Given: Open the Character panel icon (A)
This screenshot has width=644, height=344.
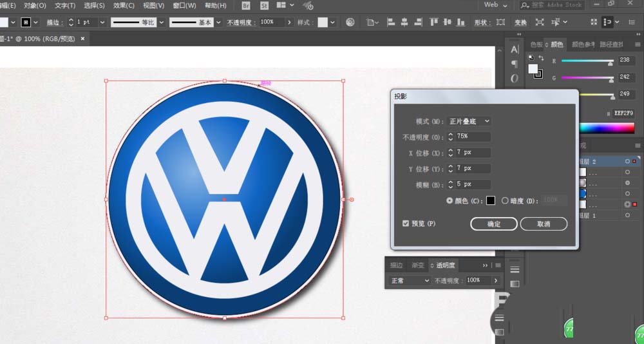Looking at the screenshot, I should click(515, 50).
